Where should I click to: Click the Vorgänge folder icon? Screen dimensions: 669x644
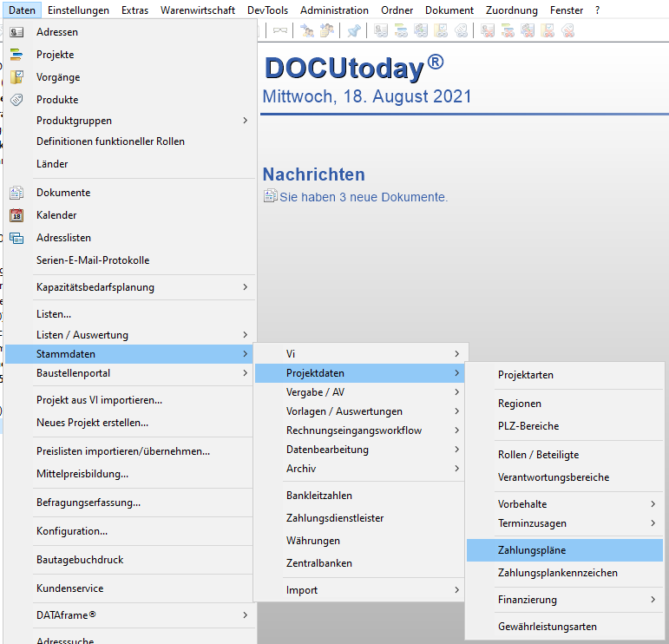tap(16, 77)
